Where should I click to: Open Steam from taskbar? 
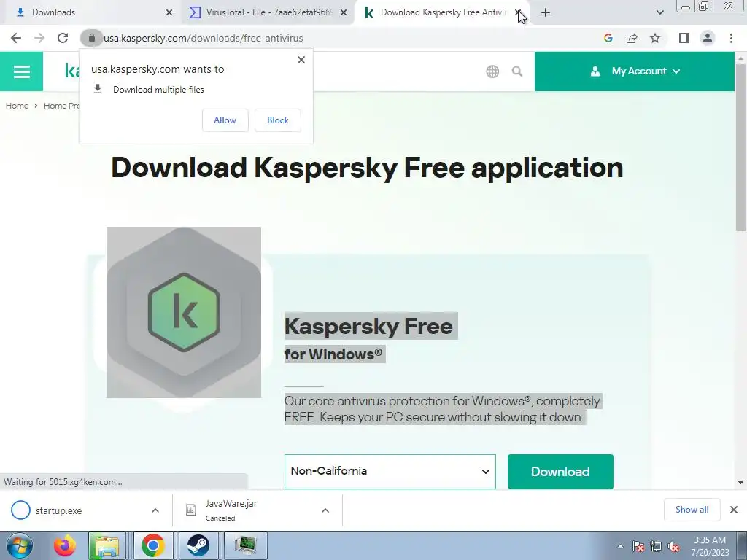[198, 546]
